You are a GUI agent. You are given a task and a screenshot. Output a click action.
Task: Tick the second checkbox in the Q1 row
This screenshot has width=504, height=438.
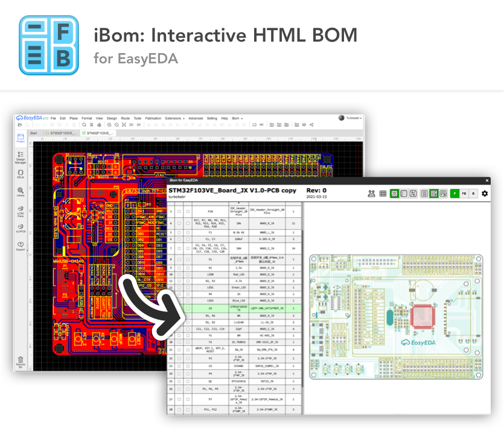coord(188,381)
